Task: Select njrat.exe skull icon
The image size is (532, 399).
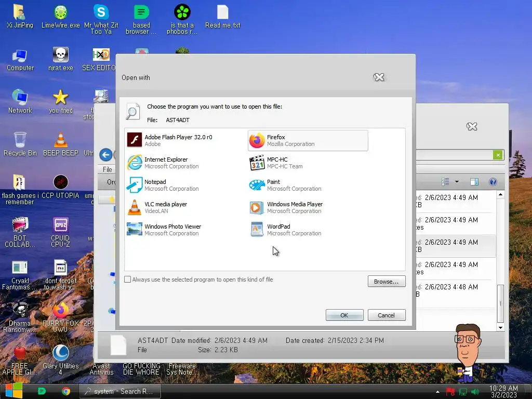Action: coord(60,60)
